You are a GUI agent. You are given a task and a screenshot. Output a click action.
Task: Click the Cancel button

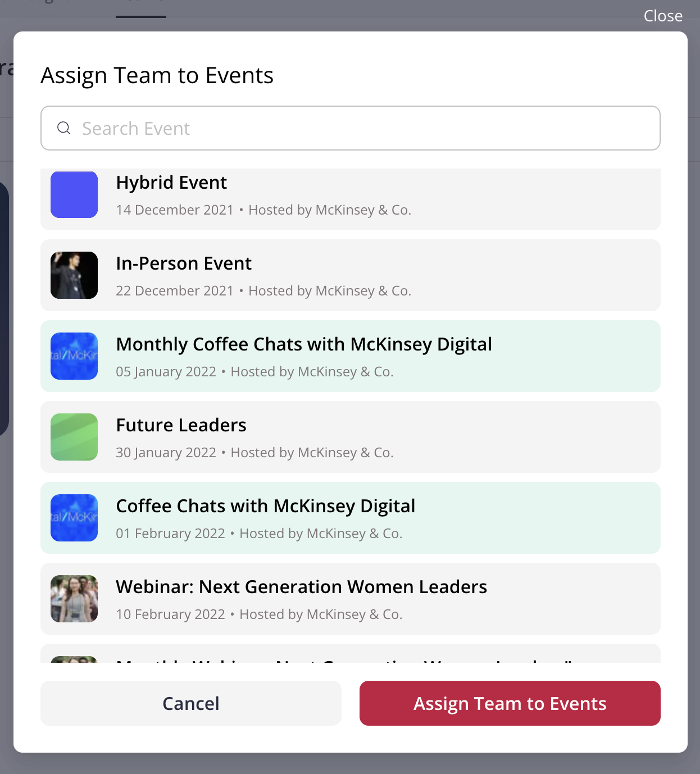point(191,703)
